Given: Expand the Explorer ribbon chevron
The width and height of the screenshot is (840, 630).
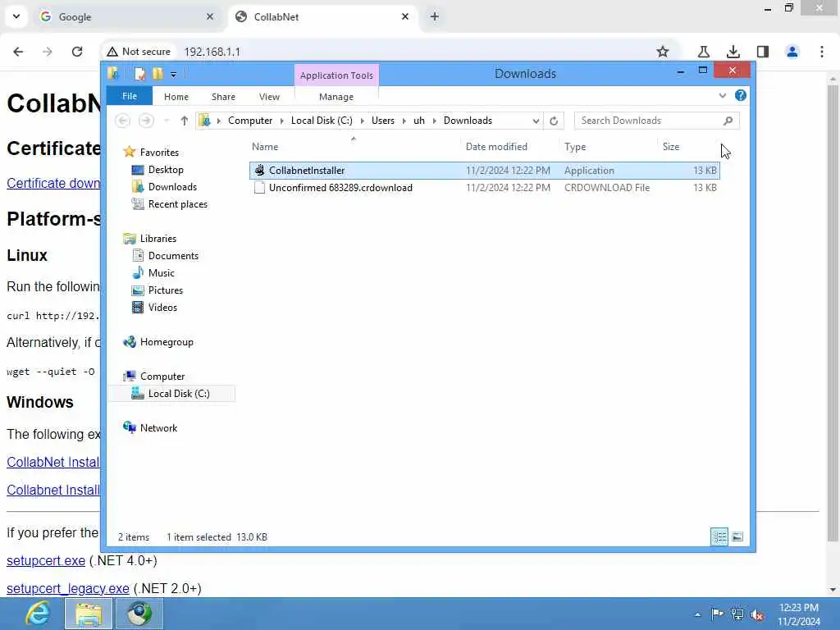Looking at the screenshot, I should (722, 95).
